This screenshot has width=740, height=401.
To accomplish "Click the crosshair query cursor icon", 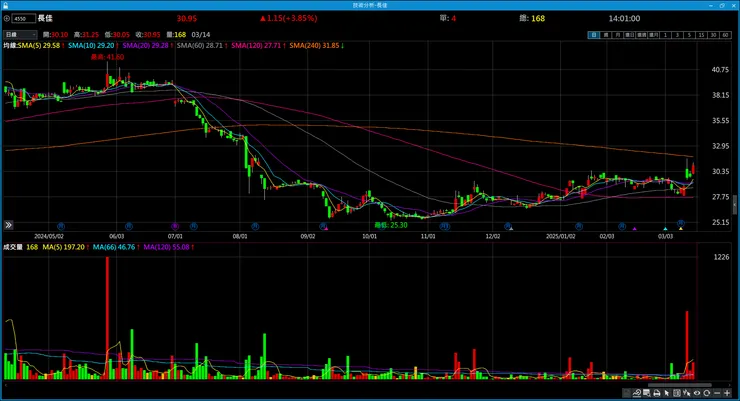I will point(686,393).
